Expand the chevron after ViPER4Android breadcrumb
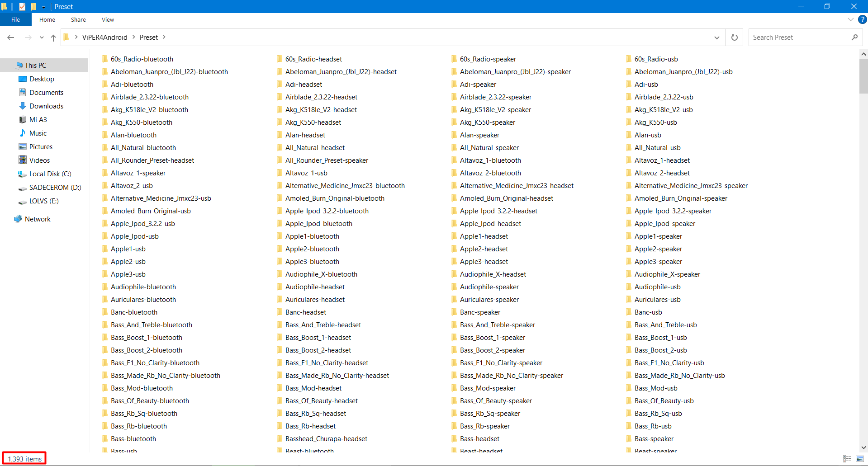Screen dimensions: 868x466 tap(134, 38)
